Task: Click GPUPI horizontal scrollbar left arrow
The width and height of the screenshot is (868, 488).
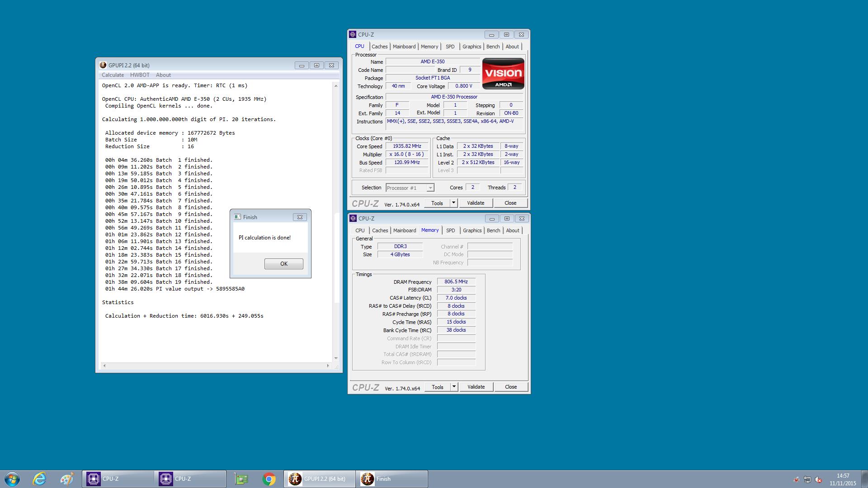Action: click(x=104, y=366)
